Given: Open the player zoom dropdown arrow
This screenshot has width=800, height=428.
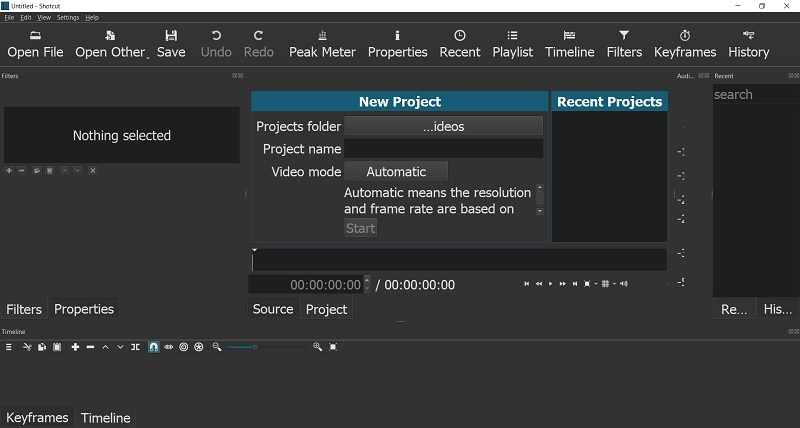Looking at the screenshot, I should [595, 284].
